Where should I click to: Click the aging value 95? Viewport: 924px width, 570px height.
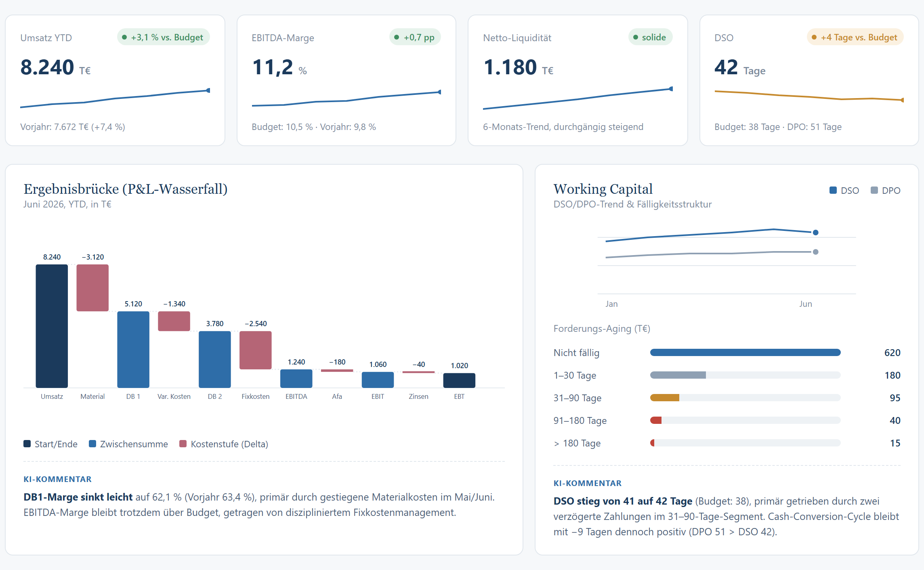point(895,398)
